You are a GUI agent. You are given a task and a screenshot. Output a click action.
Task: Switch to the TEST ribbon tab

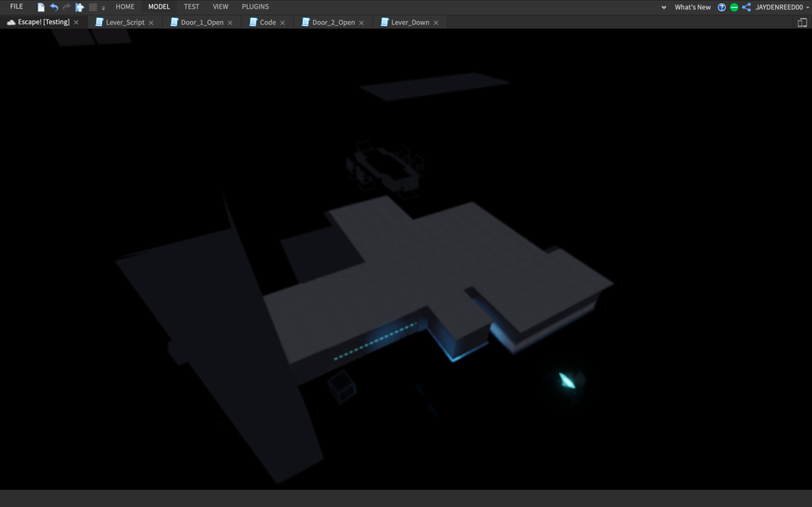[x=191, y=6]
